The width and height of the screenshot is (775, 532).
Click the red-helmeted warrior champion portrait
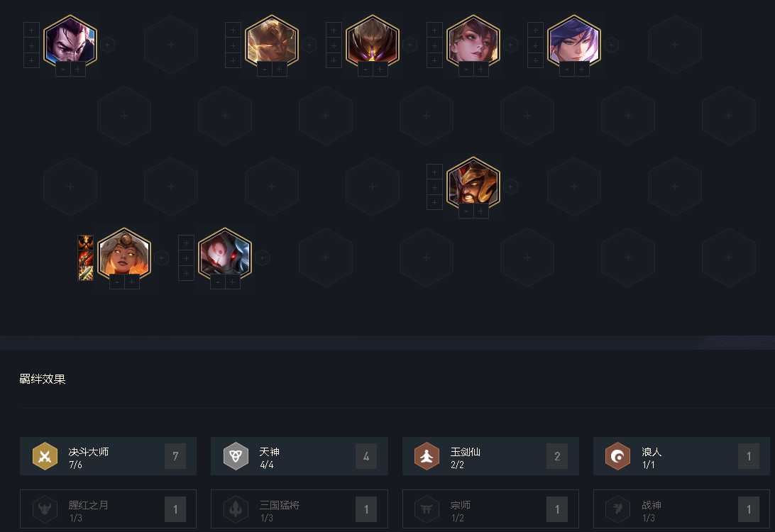click(x=473, y=183)
